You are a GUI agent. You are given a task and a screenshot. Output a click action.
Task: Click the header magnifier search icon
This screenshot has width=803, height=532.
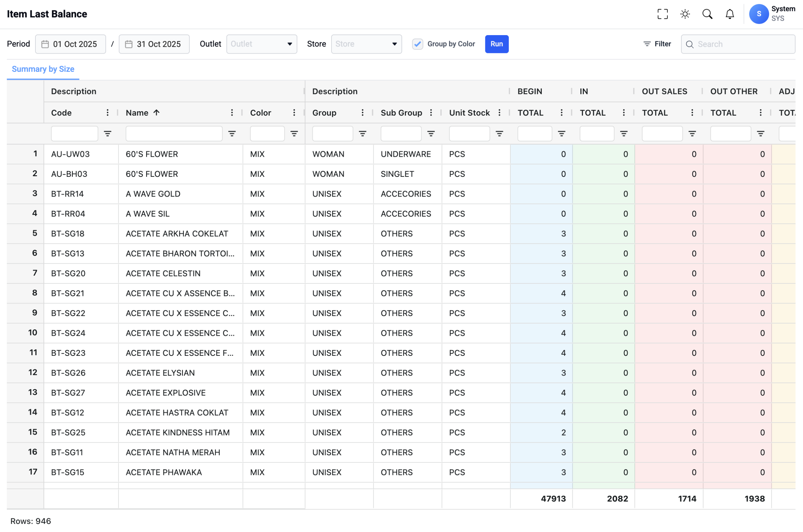(707, 14)
